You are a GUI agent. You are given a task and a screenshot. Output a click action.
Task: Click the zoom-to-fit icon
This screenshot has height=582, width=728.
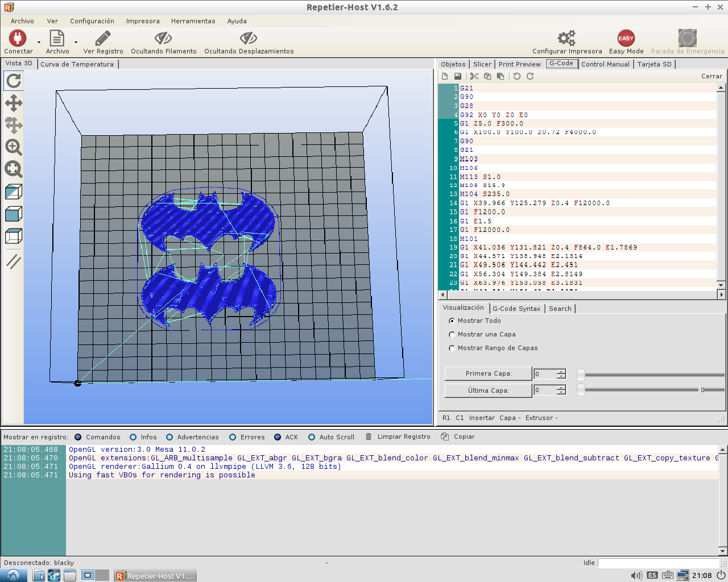coord(14,169)
